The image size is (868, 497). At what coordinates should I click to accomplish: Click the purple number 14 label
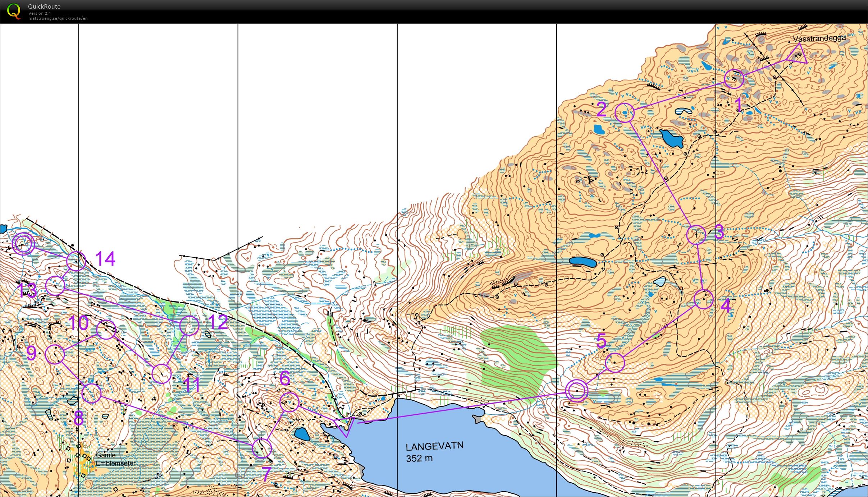point(105,259)
